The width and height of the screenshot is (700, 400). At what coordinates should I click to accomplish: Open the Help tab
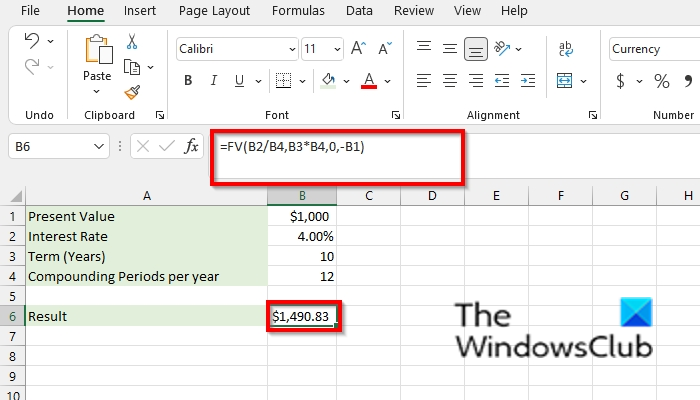click(514, 11)
